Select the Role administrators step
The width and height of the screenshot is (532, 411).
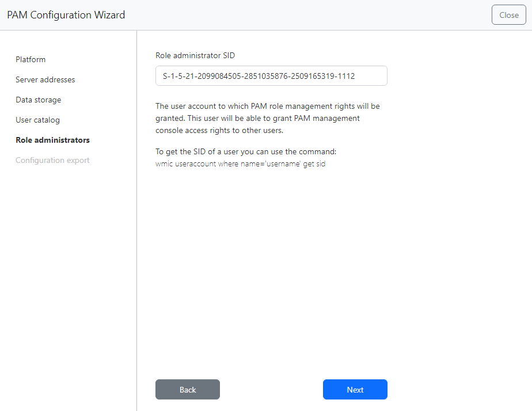pos(52,140)
